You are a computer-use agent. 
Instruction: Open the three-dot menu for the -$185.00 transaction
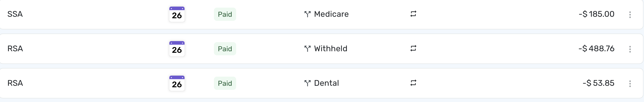tap(630, 15)
